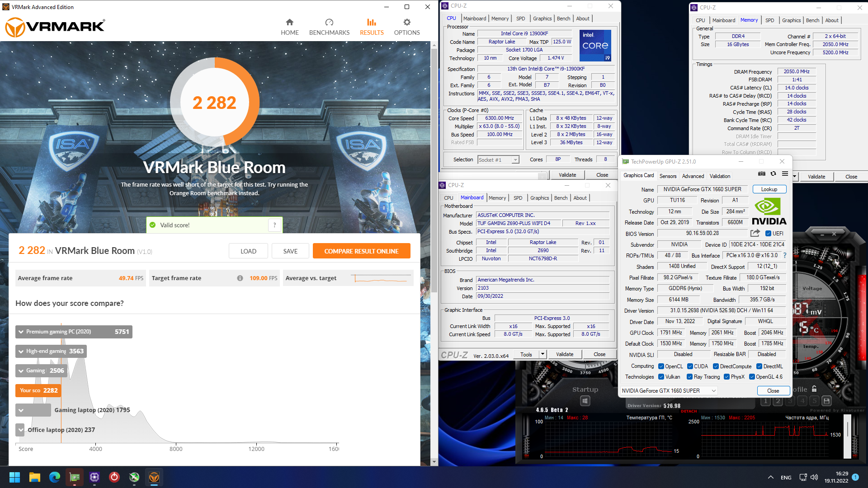Screen dimensions: 868x488
Task: Open SPD tab in Memory CPU-Z window
Action: coord(769,20)
